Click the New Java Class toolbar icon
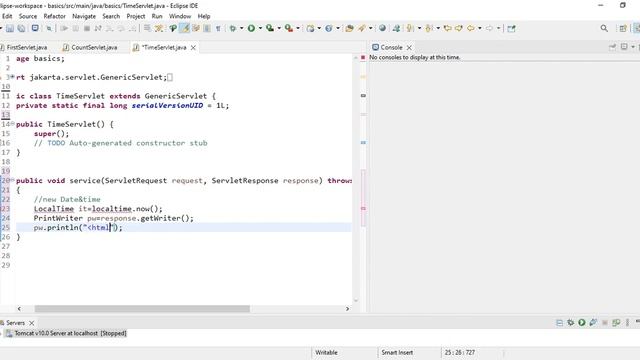This screenshot has height=360, width=640. pyautogui.click(x=329, y=28)
